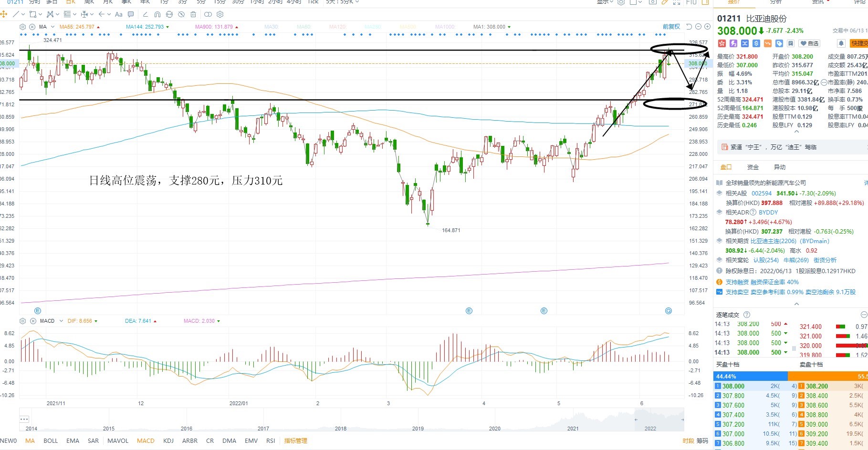Click the blue shuffle arrows stock icon

coord(745,43)
